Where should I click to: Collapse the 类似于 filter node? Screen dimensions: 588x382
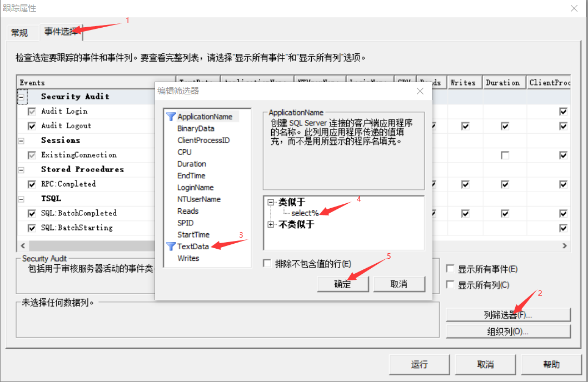[270, 202]
